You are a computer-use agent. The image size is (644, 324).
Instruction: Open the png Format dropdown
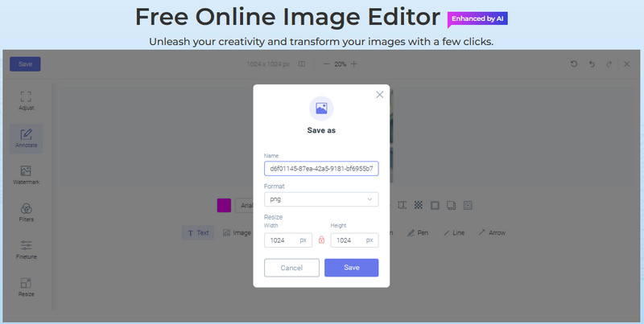pyautogui.click(x=321, y=199)
